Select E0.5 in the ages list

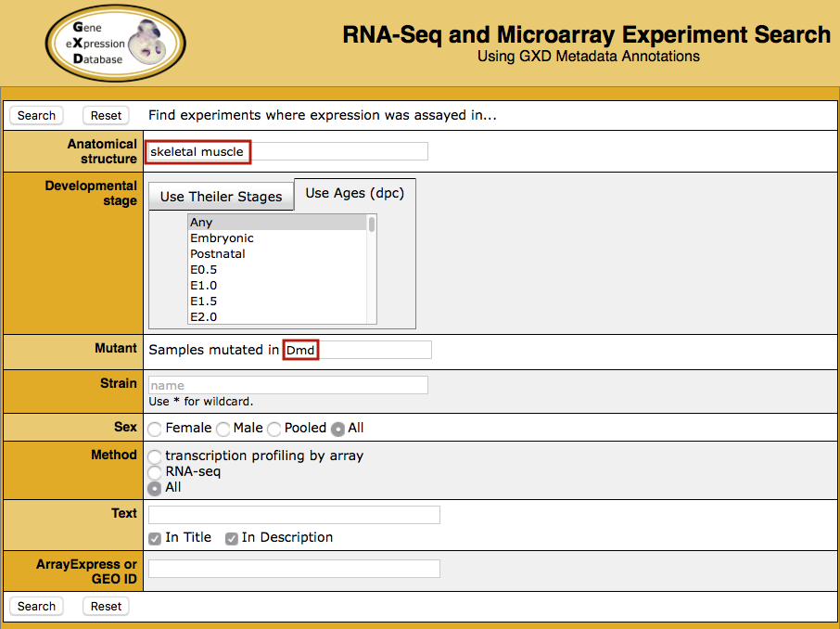coord(277,270)
